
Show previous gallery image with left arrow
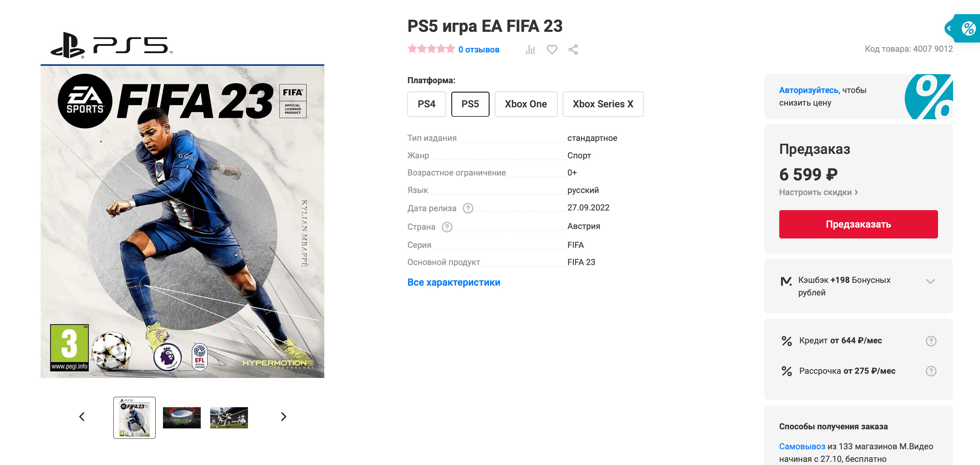pyautogui.click(x=82, y=417)
